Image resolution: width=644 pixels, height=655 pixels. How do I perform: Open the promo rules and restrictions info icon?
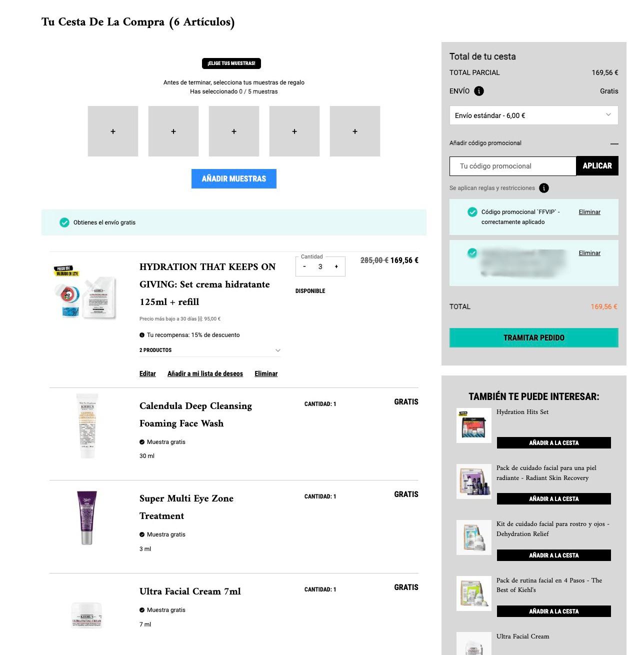click(x=544, y=188)
